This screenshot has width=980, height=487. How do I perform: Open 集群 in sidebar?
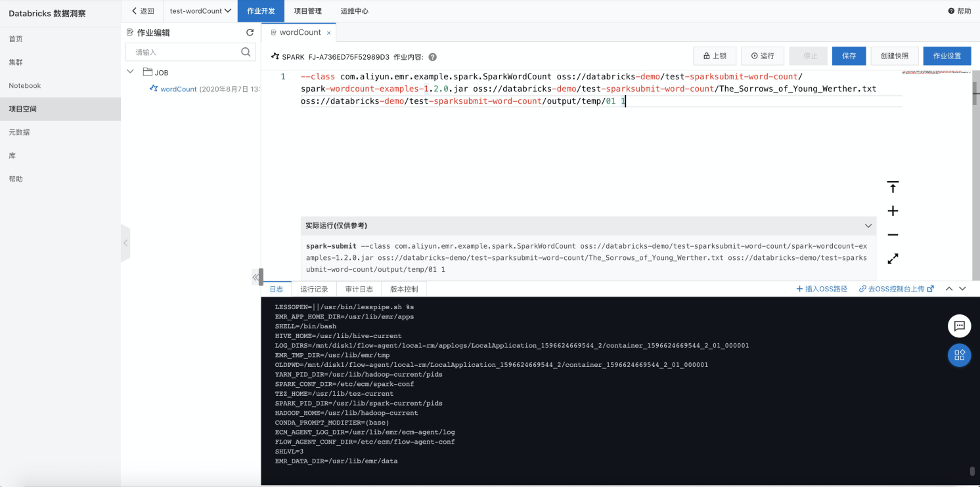[x=60, y=62]
